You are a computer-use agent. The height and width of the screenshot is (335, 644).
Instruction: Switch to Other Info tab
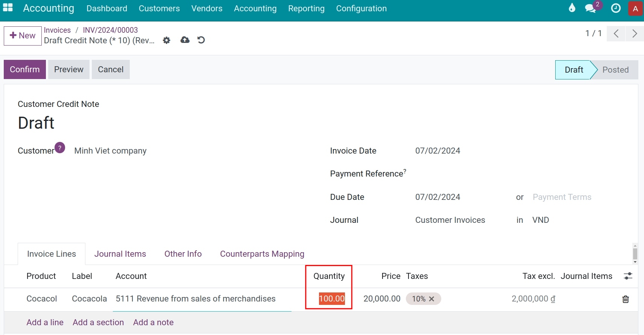point(183,254)
